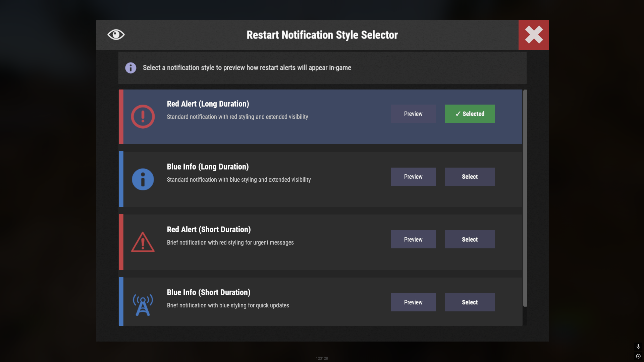Click the red warning triangle icon
The width and height of the screenshot is (644, 362).
(143, 242)
